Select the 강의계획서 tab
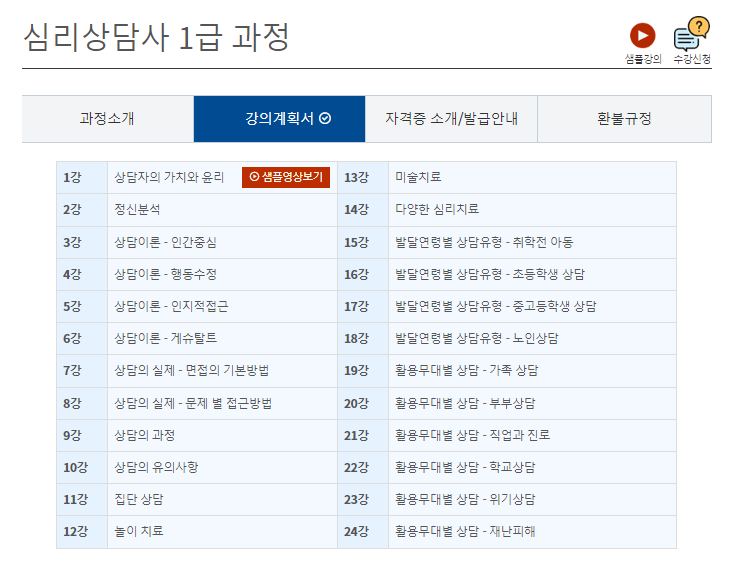Screen dimensions: 749x588 coord(279,119)
